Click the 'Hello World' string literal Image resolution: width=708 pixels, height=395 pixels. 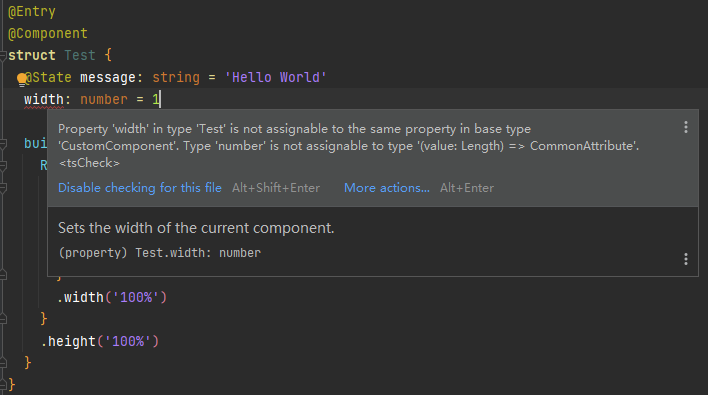[275, 77]
